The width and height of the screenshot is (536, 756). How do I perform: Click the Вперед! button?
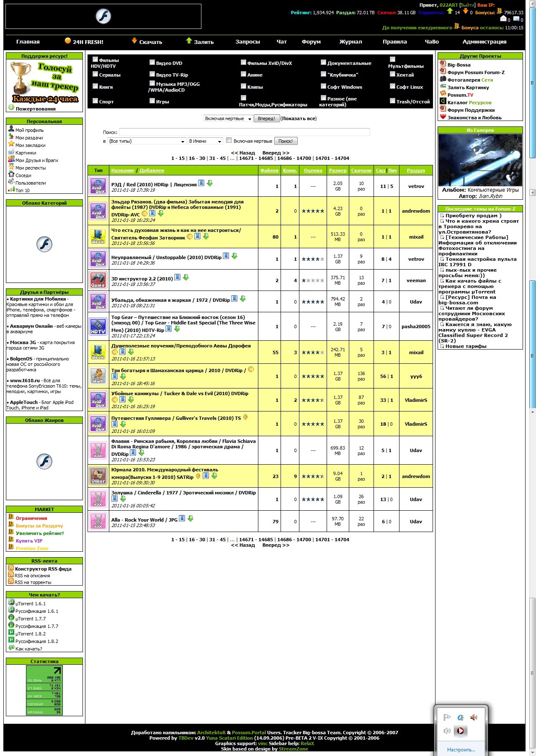coord(267,119)
